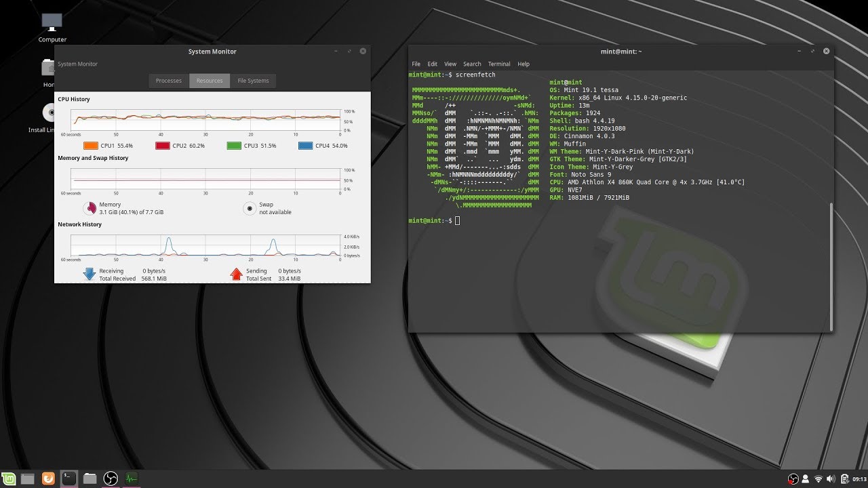The image size is (868, 488).
Task: Click the 'CPU: AMD Athlon X4 860K' line
Action: (647, 182)
